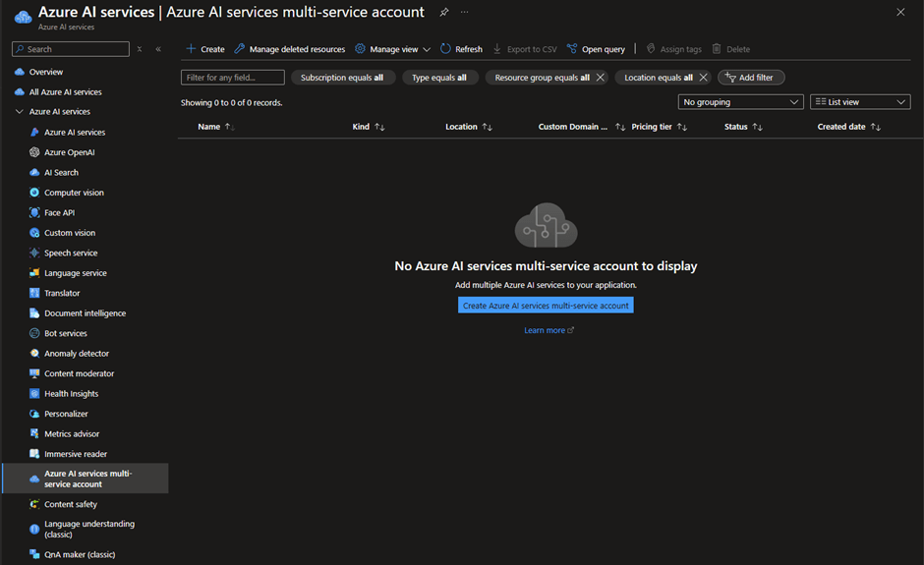
Task: Click the pin icon beside page title
Action: tap(444, 12)
